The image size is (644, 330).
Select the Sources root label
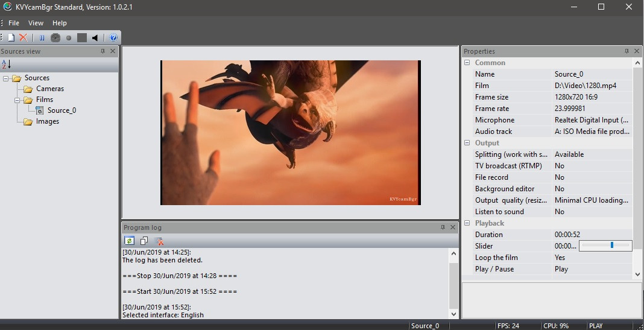(37, 78)
